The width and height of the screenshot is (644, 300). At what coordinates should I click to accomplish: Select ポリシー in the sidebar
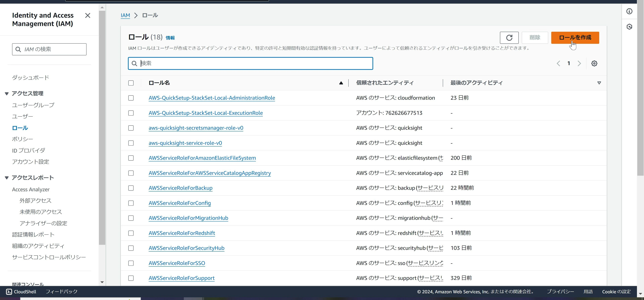point(22,139)
